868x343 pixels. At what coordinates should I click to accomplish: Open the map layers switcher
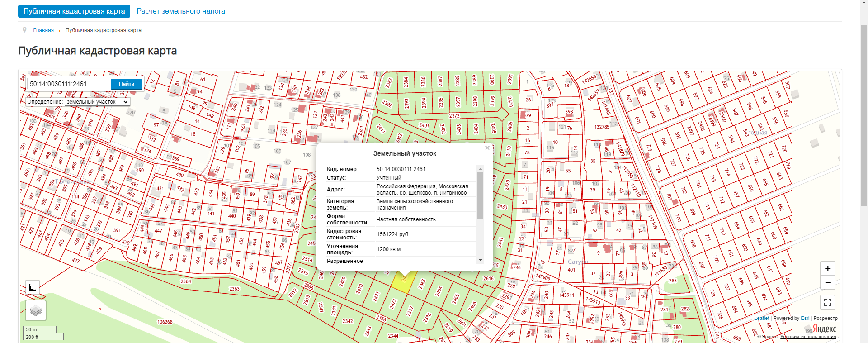(36, 310)
